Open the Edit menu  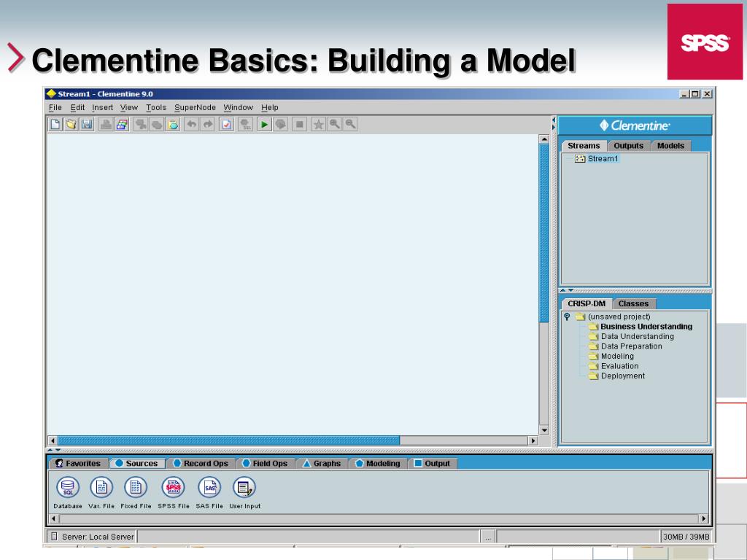[77, 108]
